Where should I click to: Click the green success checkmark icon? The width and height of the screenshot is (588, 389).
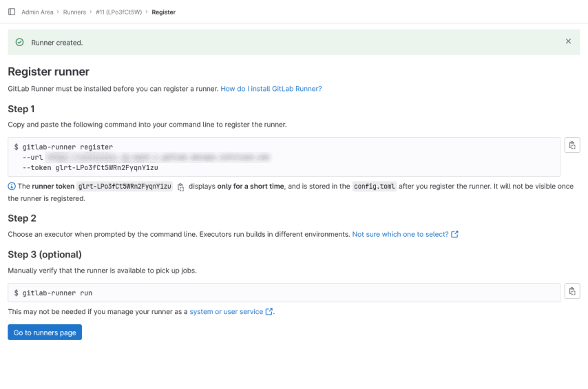20,43
